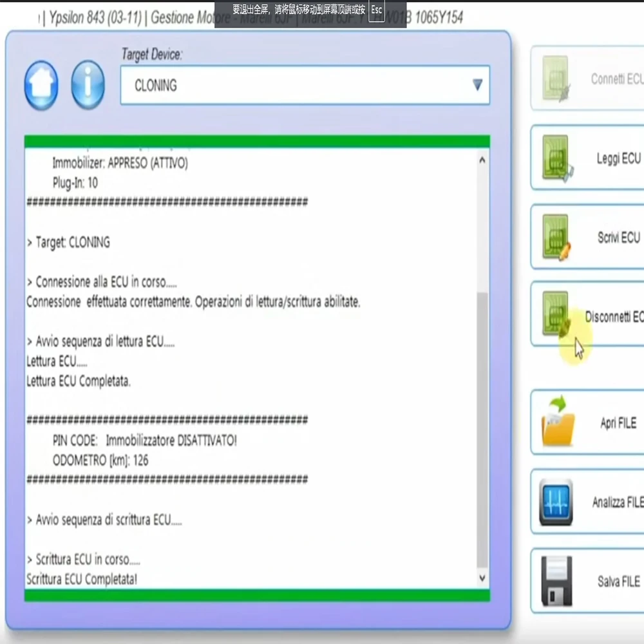The image size is (644, 644).
Task: Click the Salva FILE button label
Action: tap(618, 581)
